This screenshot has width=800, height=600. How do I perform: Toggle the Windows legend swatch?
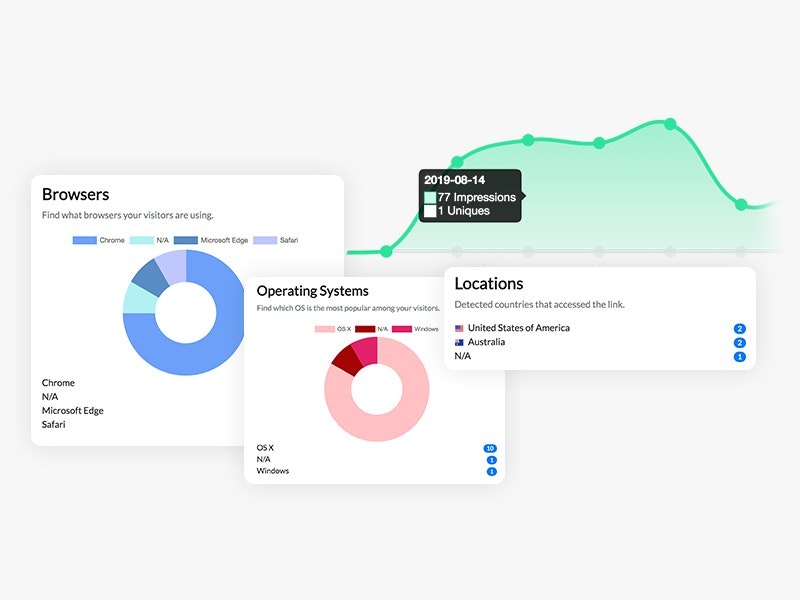[x=402, y=329]
